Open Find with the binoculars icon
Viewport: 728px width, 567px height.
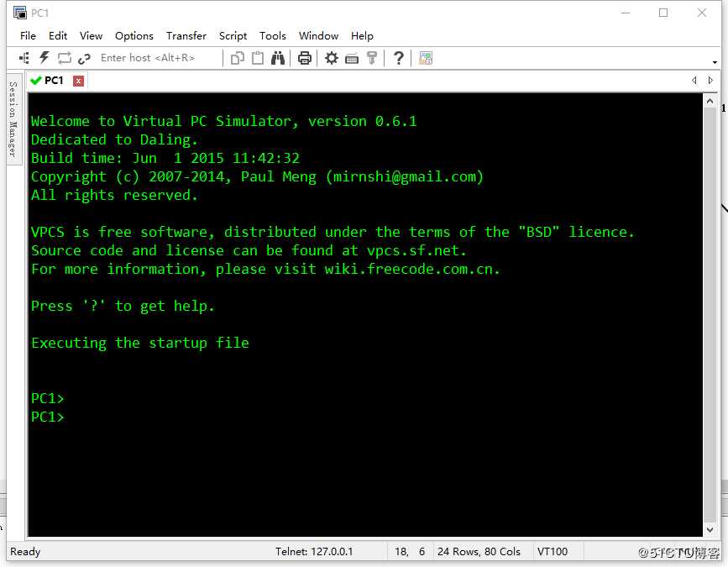pos(278,58)
